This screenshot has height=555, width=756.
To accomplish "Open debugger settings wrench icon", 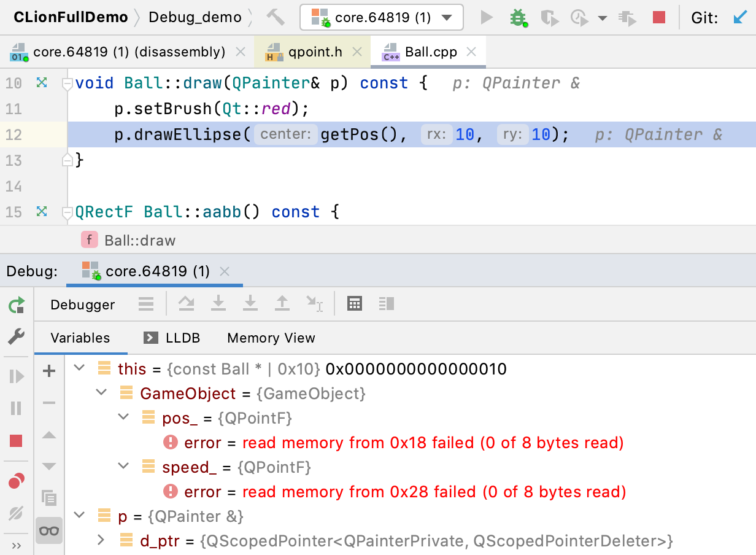I will tap(17, 336).
